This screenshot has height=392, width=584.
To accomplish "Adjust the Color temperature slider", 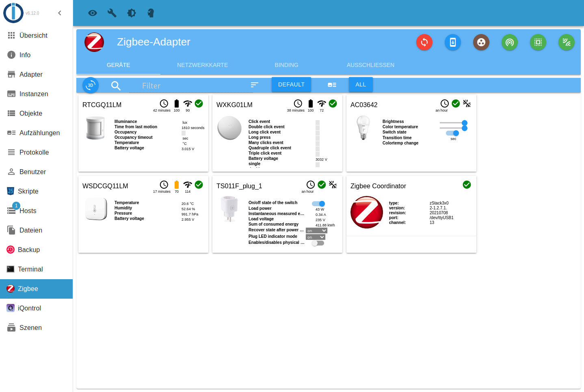I will [454, 128].
